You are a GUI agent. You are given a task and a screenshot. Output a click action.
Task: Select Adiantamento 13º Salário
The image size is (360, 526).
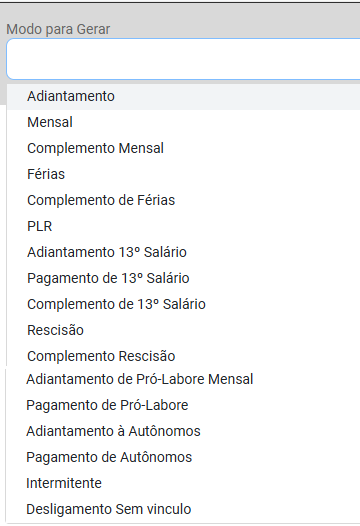pos(184,252)
